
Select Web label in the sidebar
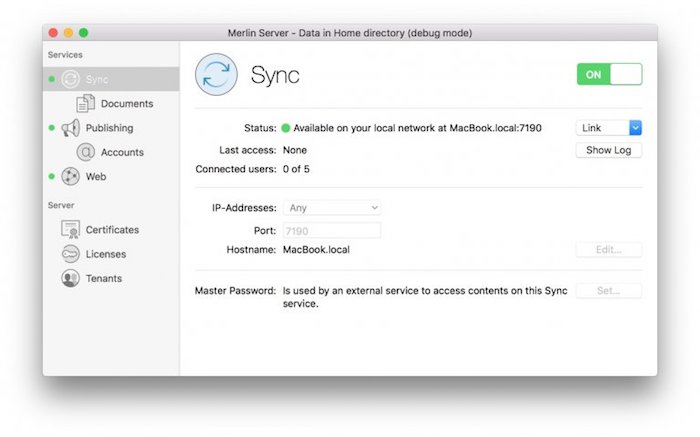pos(96,177)
